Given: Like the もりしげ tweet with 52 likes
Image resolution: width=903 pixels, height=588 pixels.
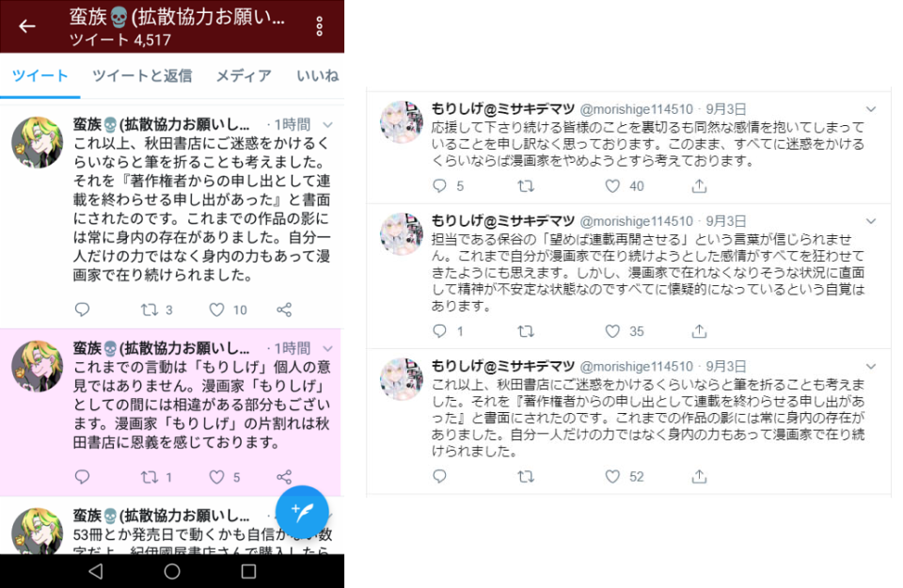Looking at the screenshot, I should (612, 476).
